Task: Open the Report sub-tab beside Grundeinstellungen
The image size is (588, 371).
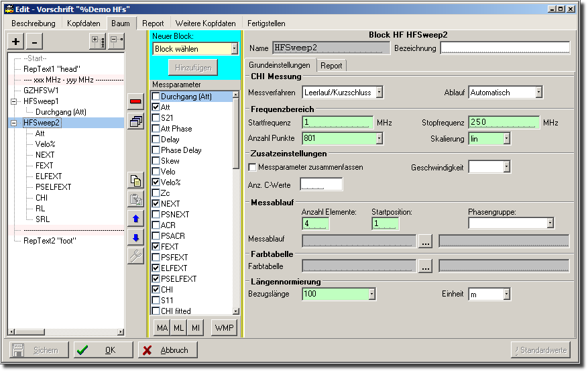Action: pos(331,66)
